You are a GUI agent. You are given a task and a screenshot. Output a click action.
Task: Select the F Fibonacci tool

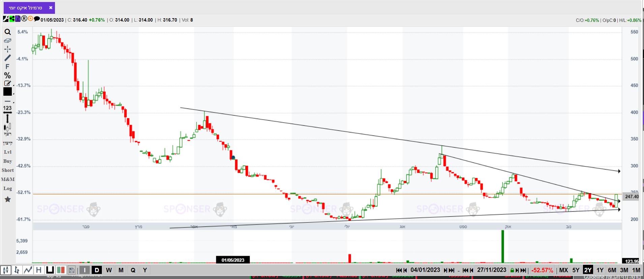coord(7,67)
